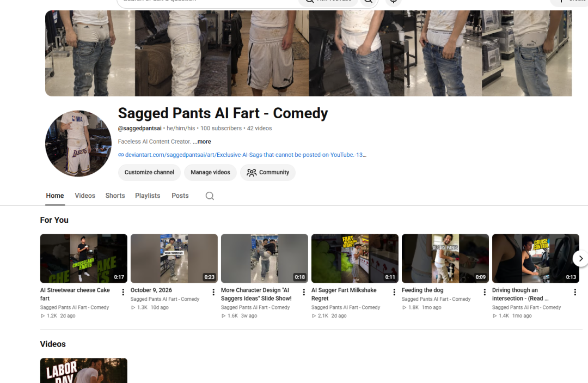Open more options for More Character Design video
588x383 pixels.
click(304, 292)
